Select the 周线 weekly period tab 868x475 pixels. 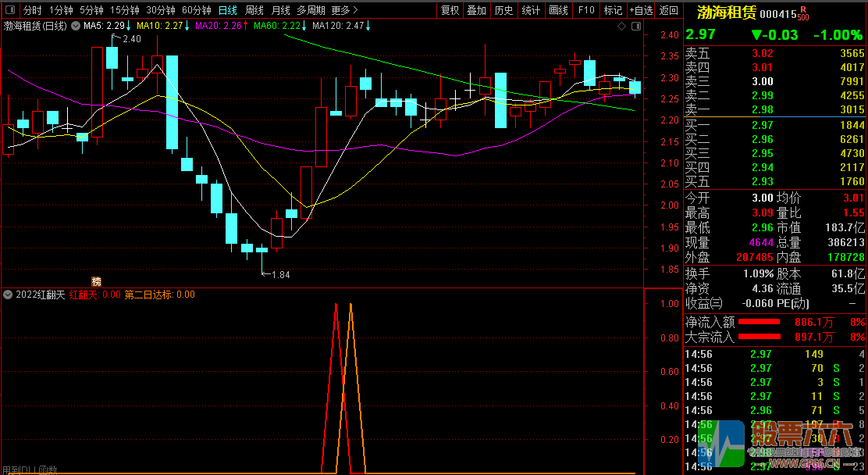[x=254, y=10]
